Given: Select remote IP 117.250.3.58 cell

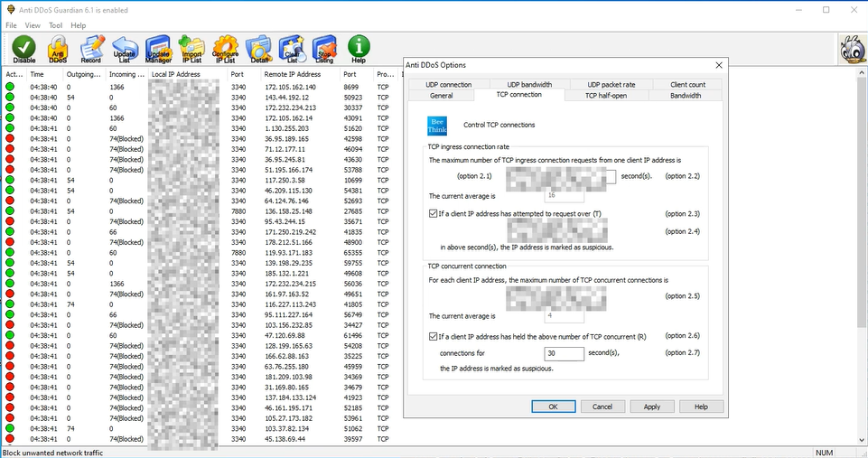Looking at the screenshot, I should (x=285, y=180).
